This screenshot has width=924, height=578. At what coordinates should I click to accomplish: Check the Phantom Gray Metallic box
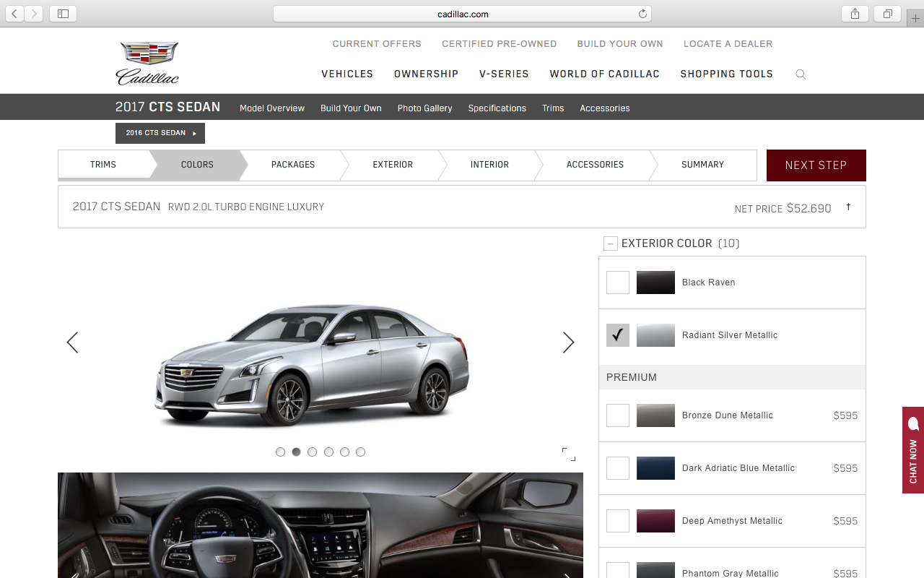[618, 571]
